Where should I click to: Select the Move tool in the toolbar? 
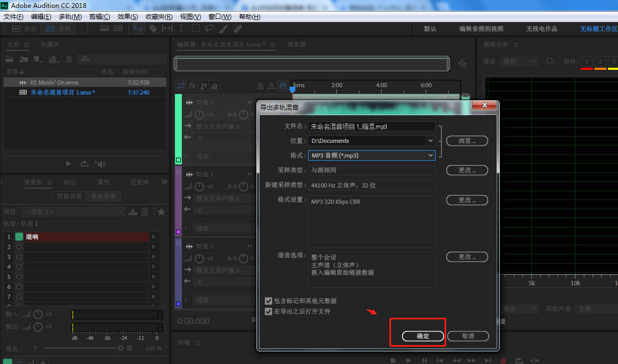pyautogui.click(x=138, y=29)
